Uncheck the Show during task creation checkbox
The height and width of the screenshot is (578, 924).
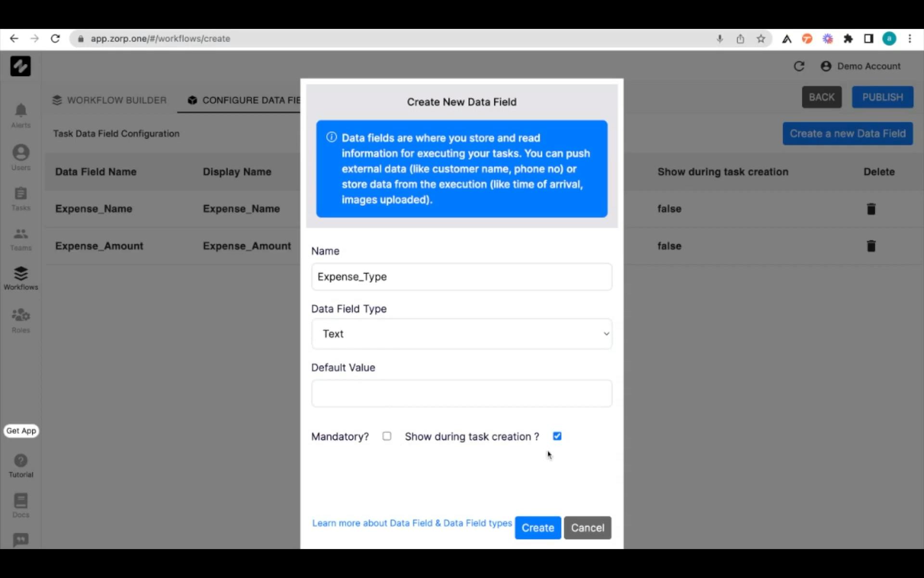pyautogui.click(x=557, y=436)
